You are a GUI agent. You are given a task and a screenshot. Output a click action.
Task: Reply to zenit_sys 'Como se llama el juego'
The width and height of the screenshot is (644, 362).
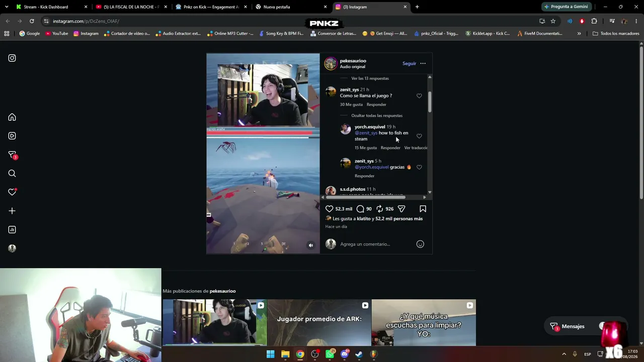click(376, 105)
